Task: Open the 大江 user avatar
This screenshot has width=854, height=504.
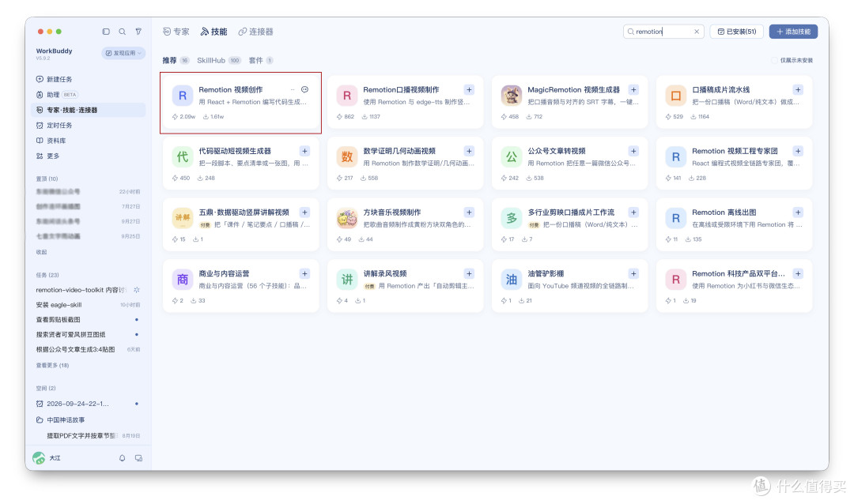Action: click(39, 458)
